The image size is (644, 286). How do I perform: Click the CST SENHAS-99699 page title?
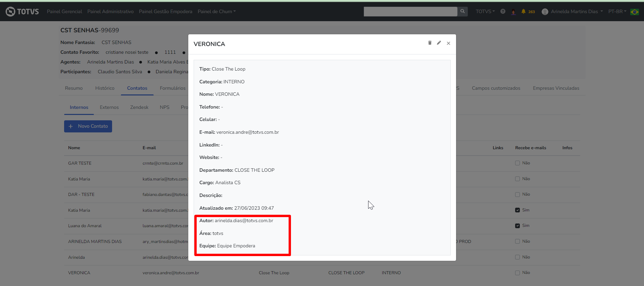(x=90, y=30)
